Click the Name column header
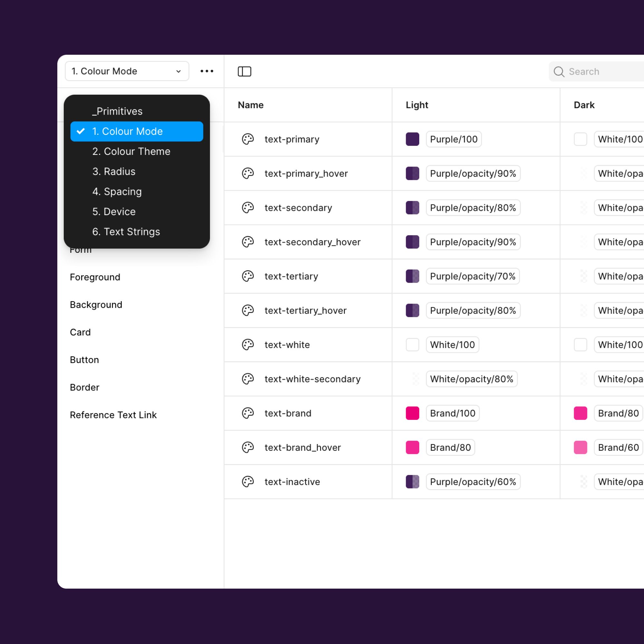The height and width of the screenshot is (644, 644). [251, 105]
